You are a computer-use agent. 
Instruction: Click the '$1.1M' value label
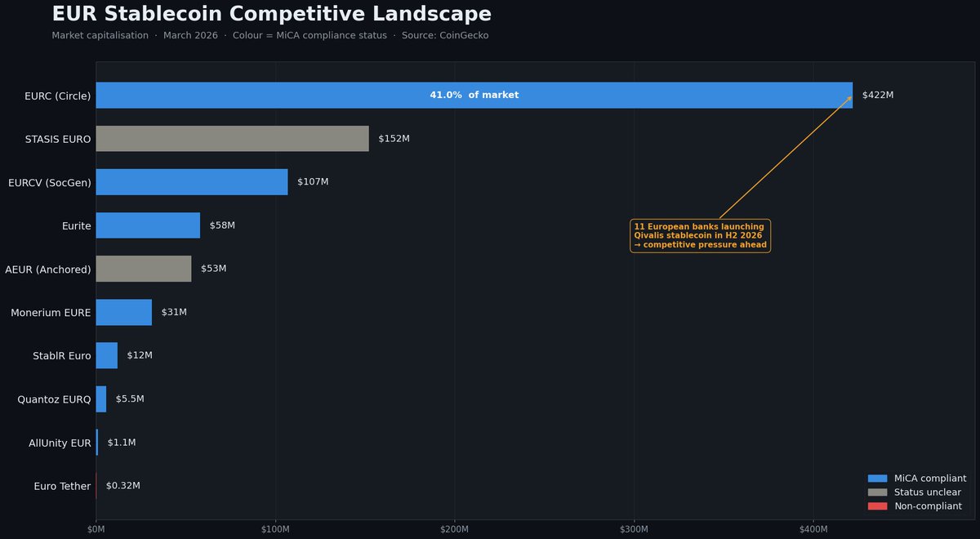(122, 443)
